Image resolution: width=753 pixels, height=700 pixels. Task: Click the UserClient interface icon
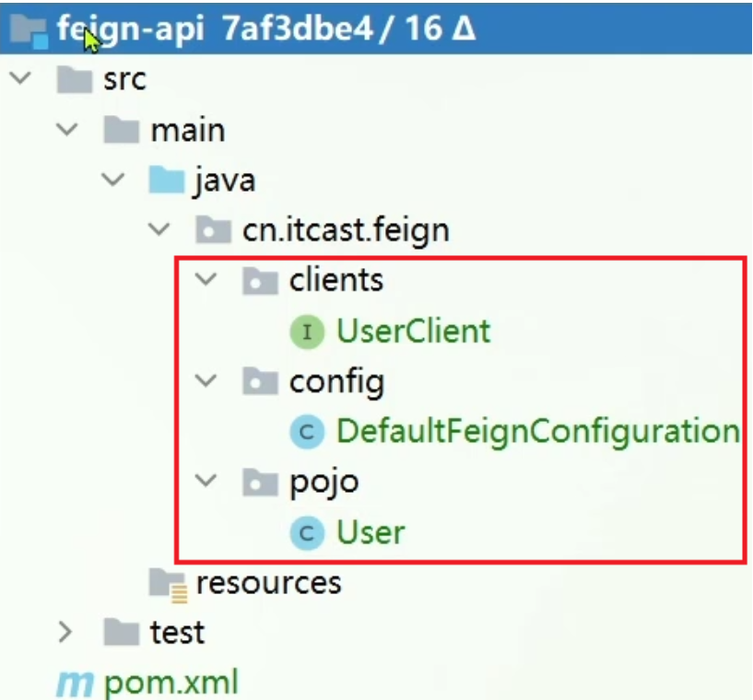pos(307,331)
